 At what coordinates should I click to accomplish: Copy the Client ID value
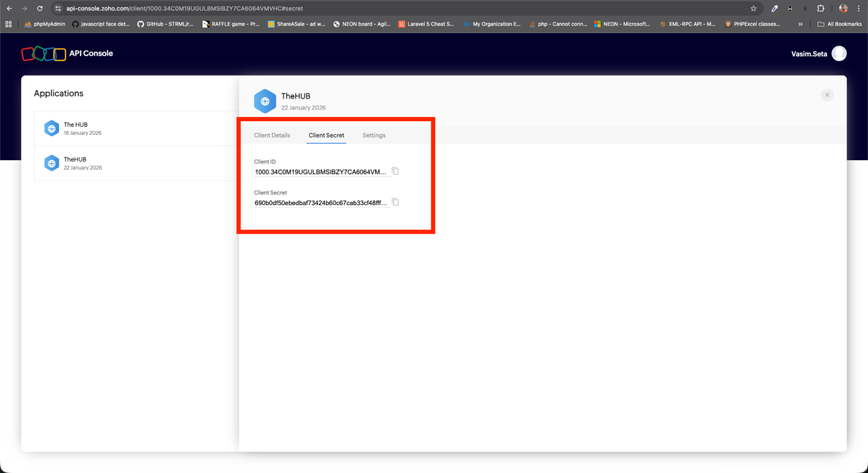coord(395,171)
